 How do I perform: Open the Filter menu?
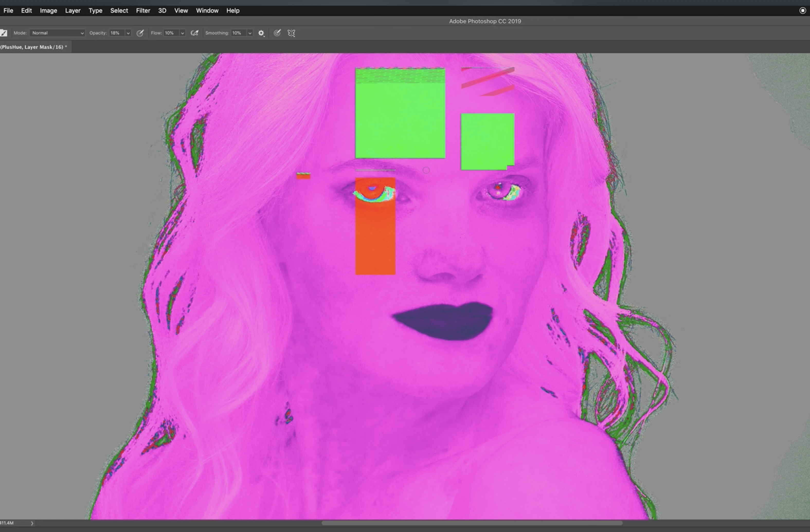coord(143,11)
